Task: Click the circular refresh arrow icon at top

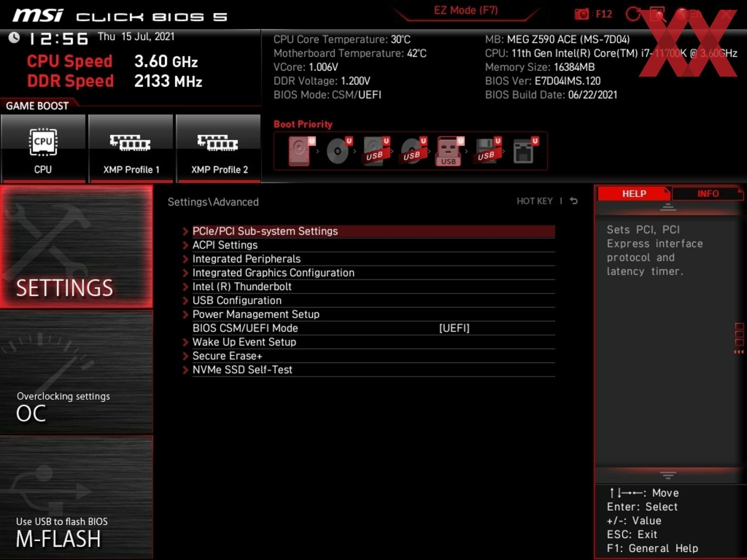Action: pyautogui.click(x=633, y=14)
